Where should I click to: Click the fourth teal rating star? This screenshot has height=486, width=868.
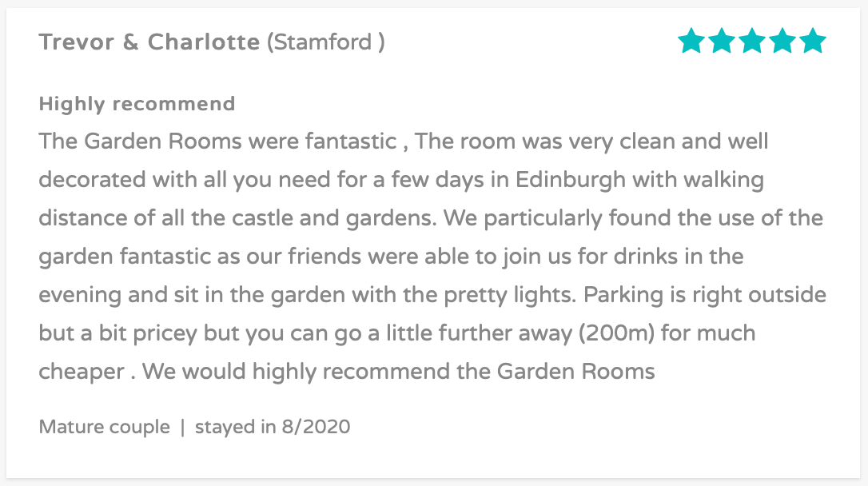coord(782,41)
